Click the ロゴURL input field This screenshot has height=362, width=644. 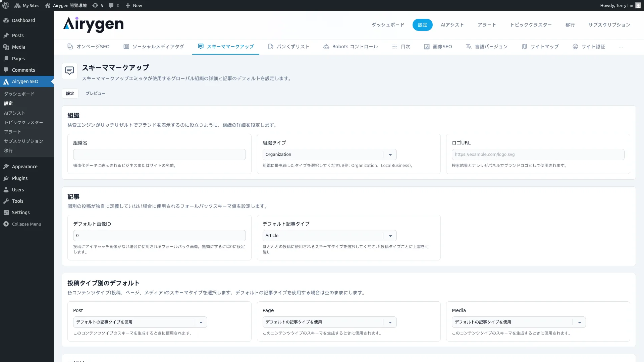point(538,155)
